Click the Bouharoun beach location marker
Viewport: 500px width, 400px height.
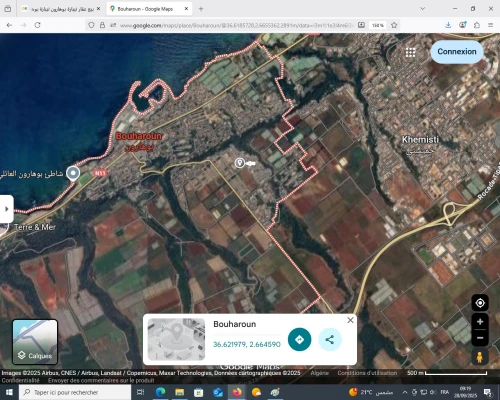tap(73, 173)
